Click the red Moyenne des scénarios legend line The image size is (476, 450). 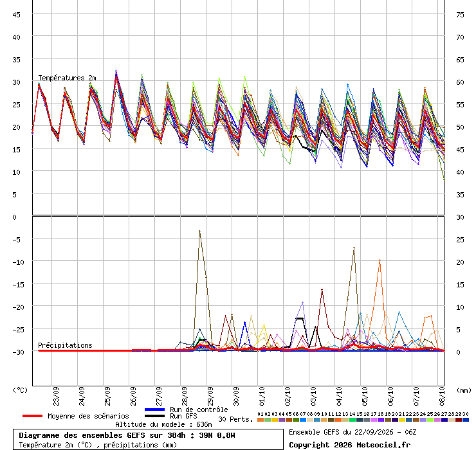point(32,416)
